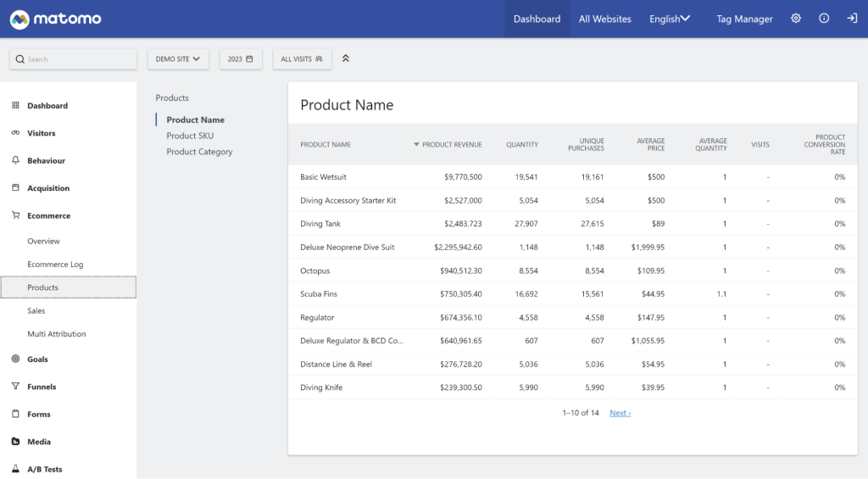Sort by Product Conversion Rate column header
Viewport: 868px width, 479px height.
(825, 144)
